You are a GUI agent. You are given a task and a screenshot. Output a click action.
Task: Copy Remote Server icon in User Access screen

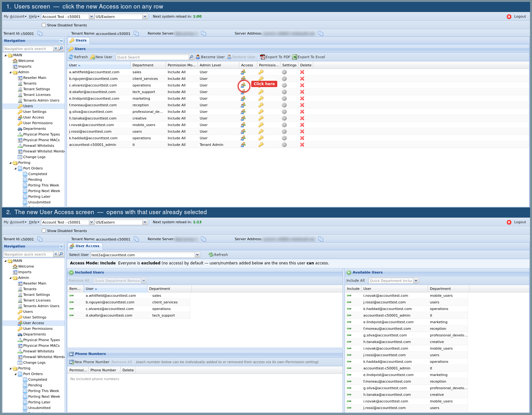[204, 239]
